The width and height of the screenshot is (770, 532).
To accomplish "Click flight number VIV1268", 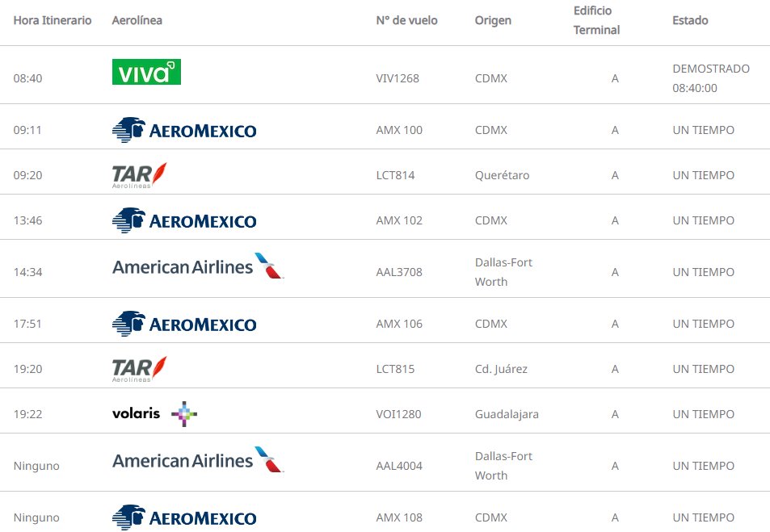I will coord(398,78).
